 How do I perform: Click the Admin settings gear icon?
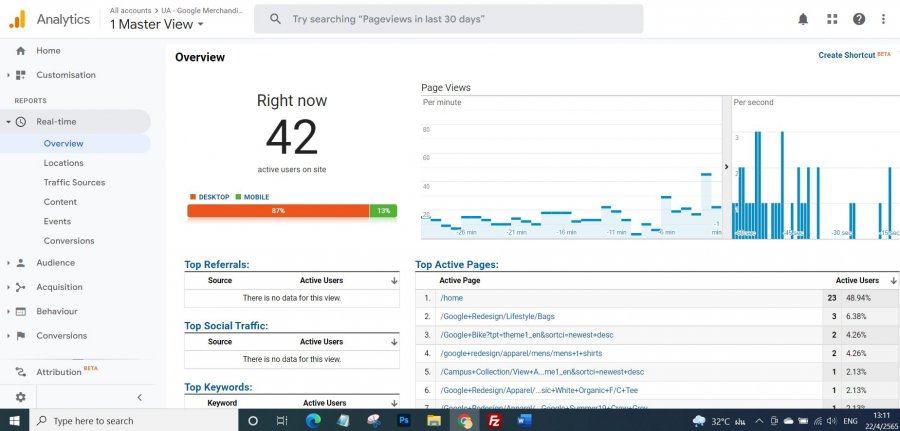(x=20, y=397)
